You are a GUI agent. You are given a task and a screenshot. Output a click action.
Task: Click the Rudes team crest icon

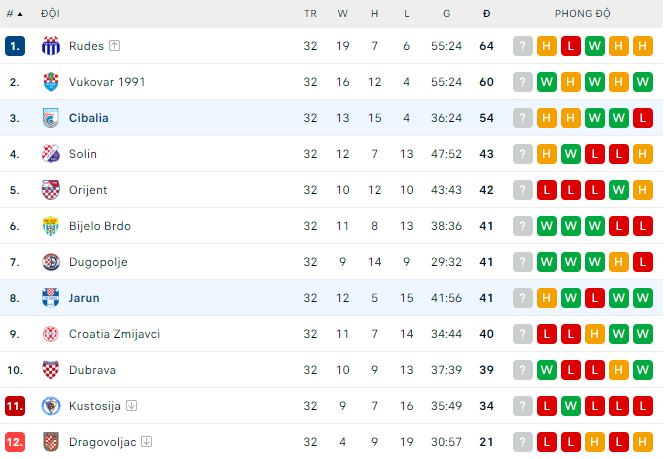[51, 46]
